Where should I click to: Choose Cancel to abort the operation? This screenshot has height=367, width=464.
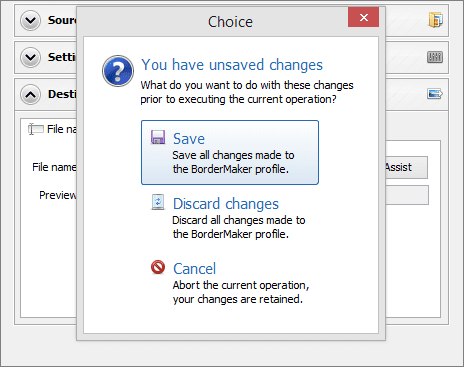click(x=230, y=283)
